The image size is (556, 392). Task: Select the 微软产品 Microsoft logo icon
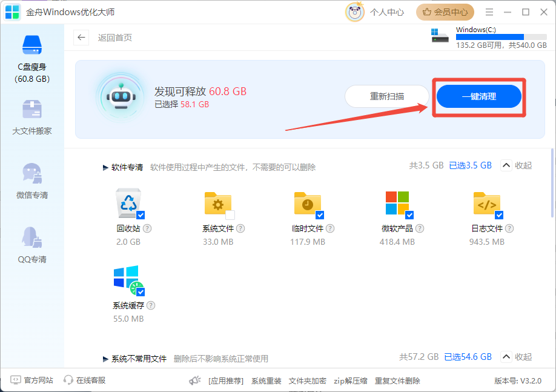click(x=397, y=203)
